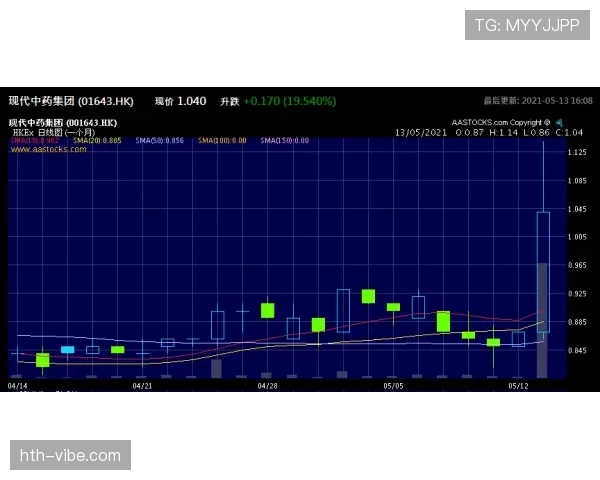
Task: Click the 05/12 date axis label
Action: [x=518, y=385]
